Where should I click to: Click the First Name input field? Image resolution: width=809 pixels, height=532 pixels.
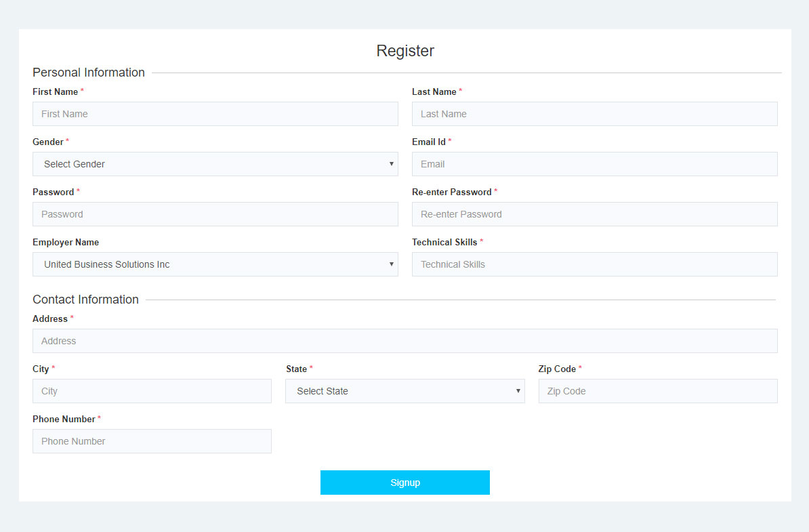pyautogui.click(x=215, y=114)
